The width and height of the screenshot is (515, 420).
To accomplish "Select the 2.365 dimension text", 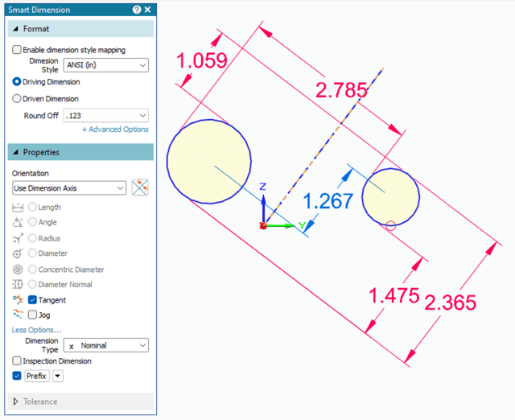I will (450, 302).
